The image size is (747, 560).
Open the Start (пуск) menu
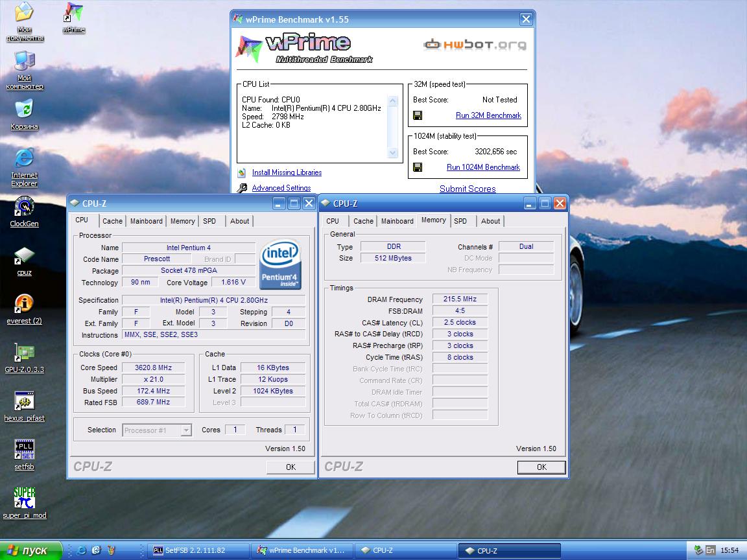30,550
